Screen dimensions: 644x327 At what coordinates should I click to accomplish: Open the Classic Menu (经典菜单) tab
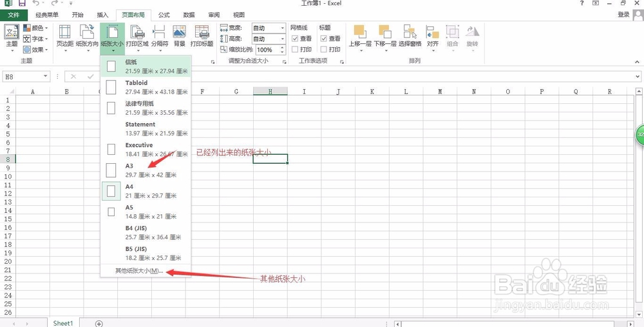point(47,15)
